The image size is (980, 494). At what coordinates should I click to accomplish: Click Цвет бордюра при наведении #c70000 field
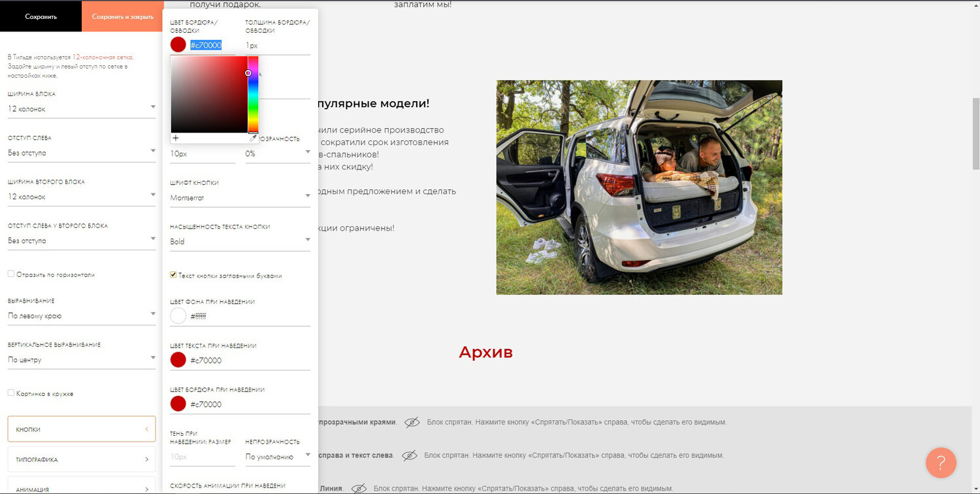tap(250, 404)
